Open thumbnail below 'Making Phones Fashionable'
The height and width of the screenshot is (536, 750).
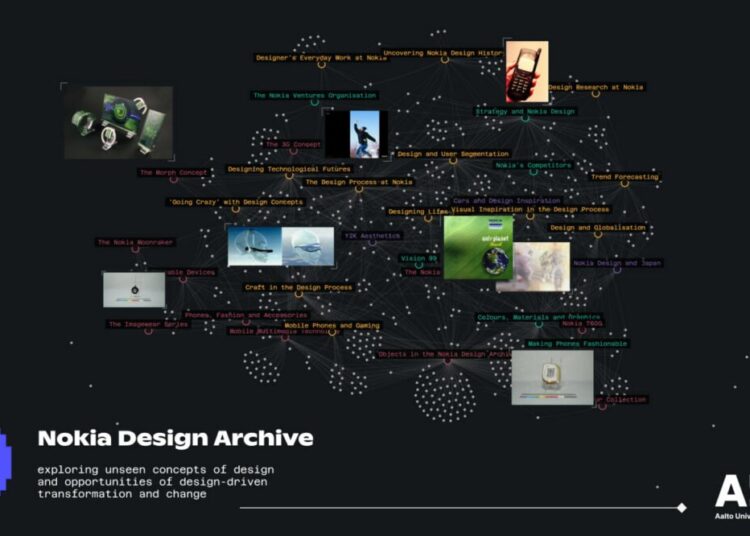(552, 377)
